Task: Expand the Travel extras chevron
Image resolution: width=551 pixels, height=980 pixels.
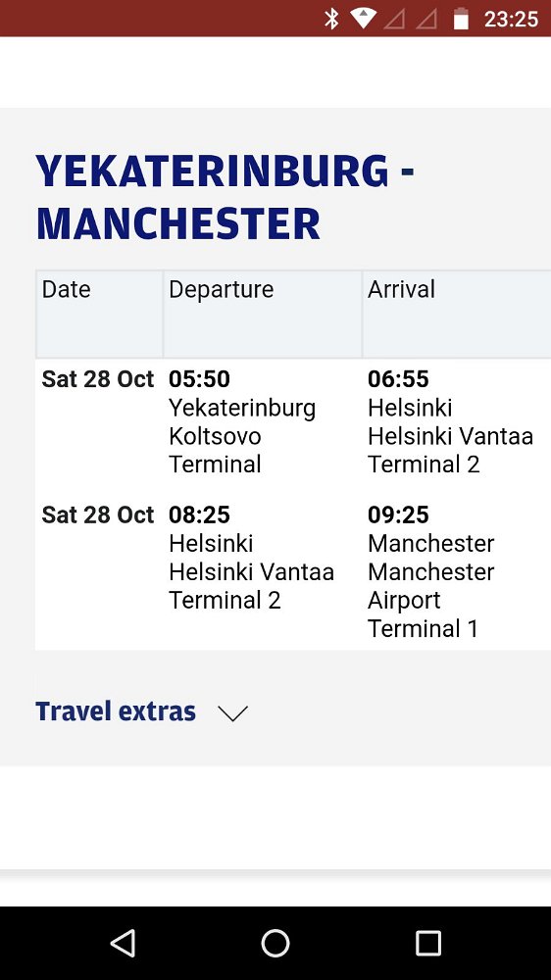Action: coord(232,712)
